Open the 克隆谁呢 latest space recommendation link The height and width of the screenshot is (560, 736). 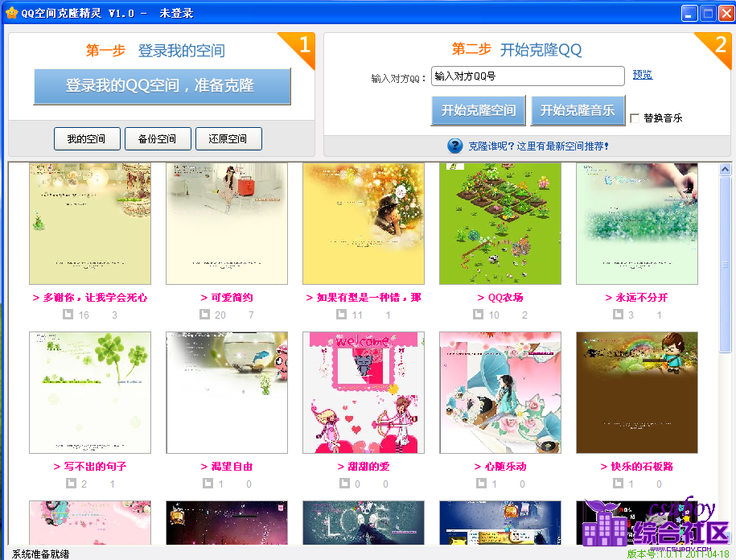(x=539, y=146)
